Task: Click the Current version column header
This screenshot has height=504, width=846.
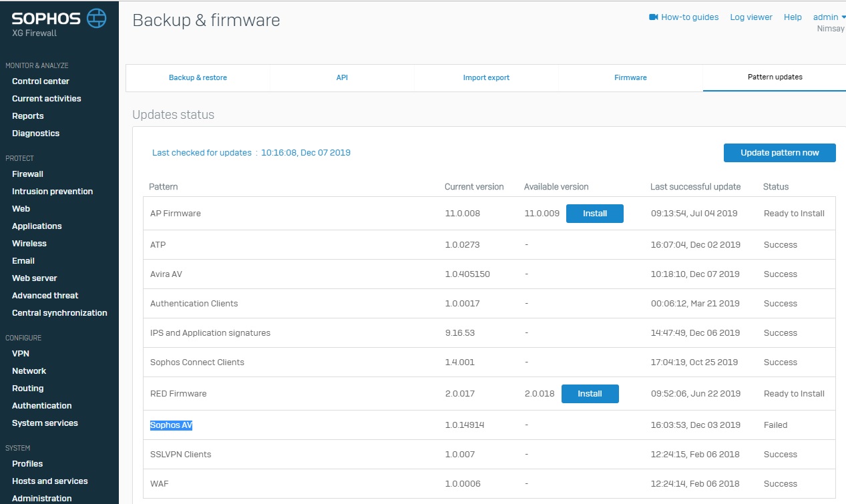Action: point(474,187)
